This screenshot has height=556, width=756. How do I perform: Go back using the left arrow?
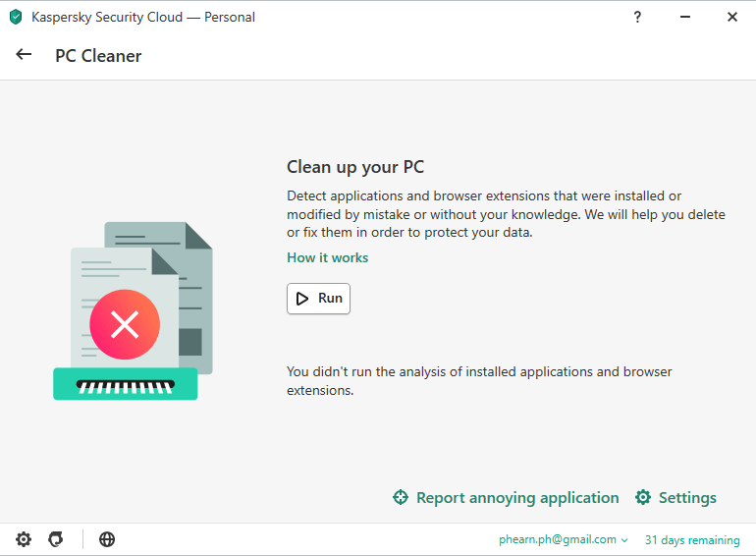pyautogui.click(x=25, y=55)
